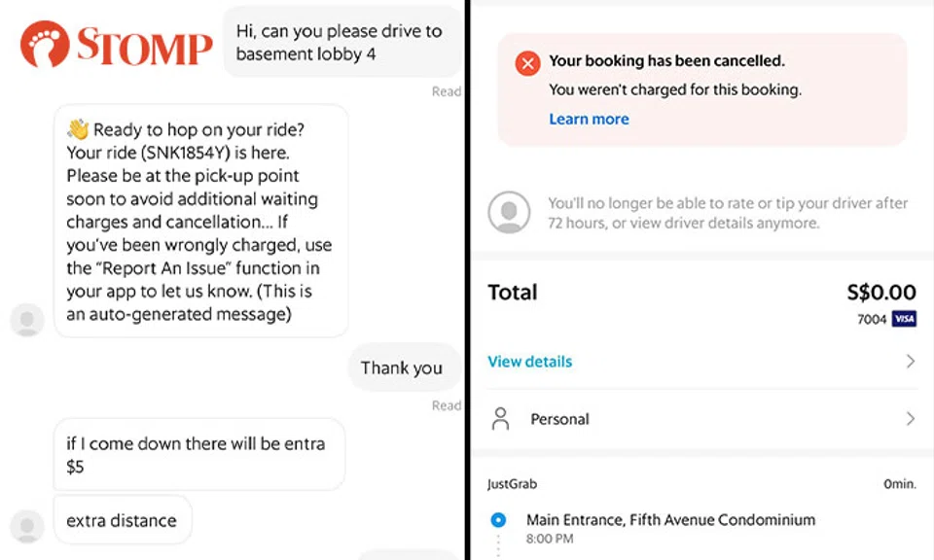The width and height of the screenshot is (934, 560).
Task: Tap the Personal profile person icon
Action: (x=501, y=419)
